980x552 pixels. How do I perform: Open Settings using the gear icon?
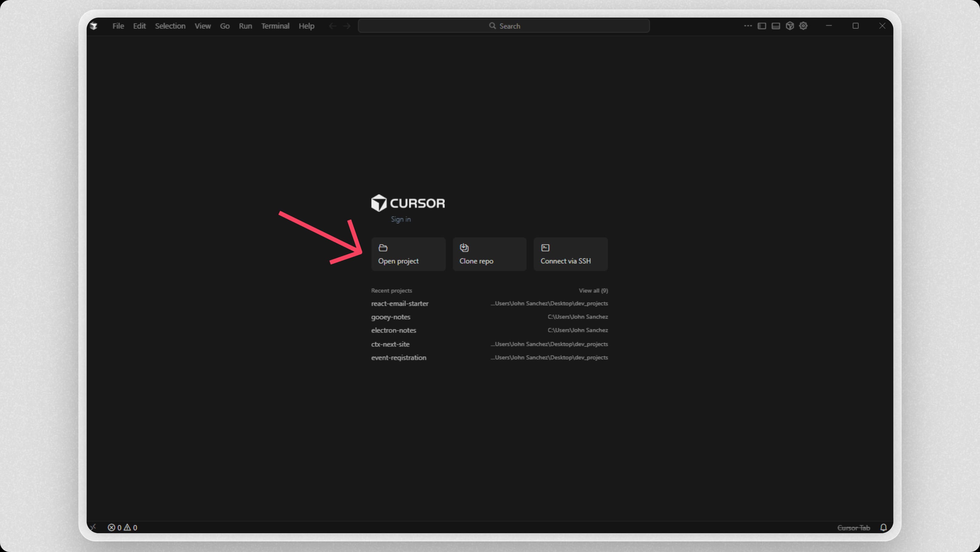pyautogui.click(x=803, y=25)
